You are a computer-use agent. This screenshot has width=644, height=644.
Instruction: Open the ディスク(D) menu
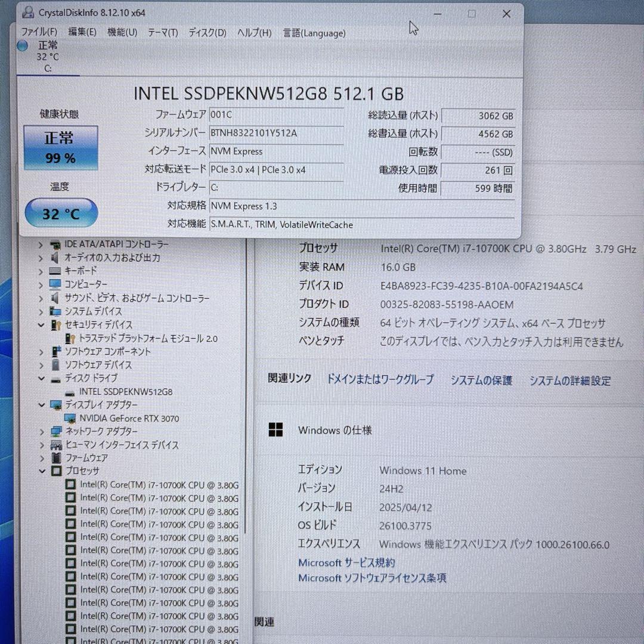(208, 33)
